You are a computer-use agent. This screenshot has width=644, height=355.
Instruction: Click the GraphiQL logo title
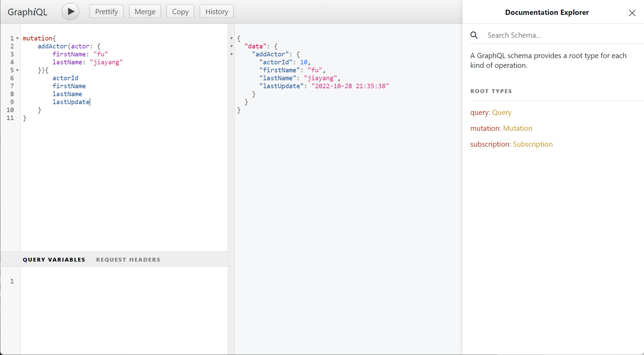pyautogui.click(x=27, y=12)
